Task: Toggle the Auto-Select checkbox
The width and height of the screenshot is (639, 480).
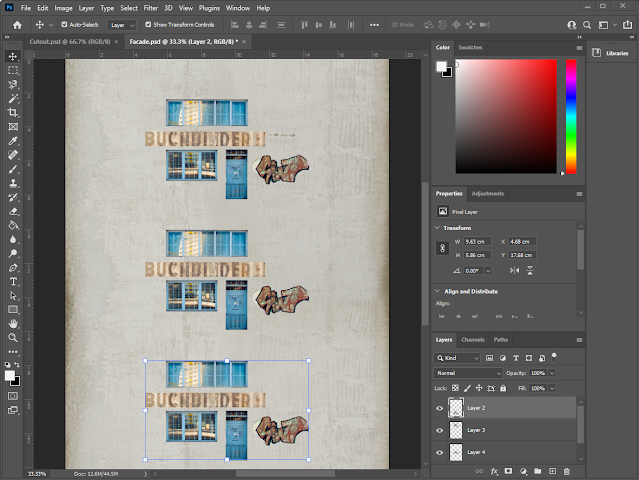Action: [65, 24]
